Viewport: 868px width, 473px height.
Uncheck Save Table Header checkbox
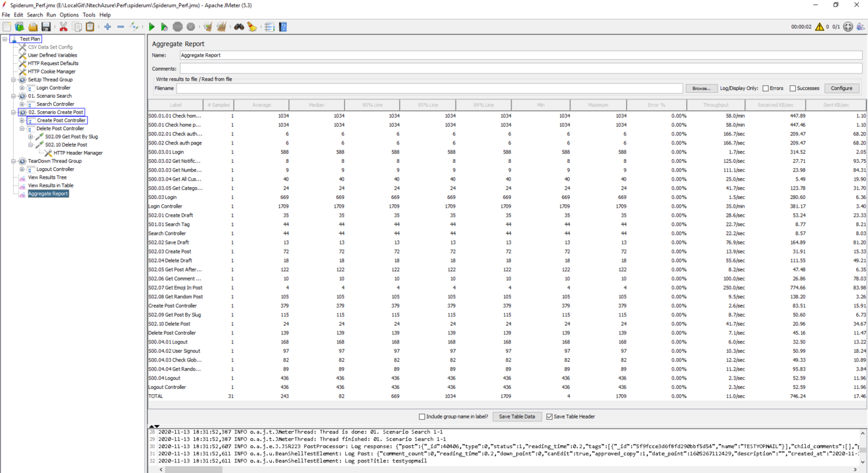tap(550, 417)
